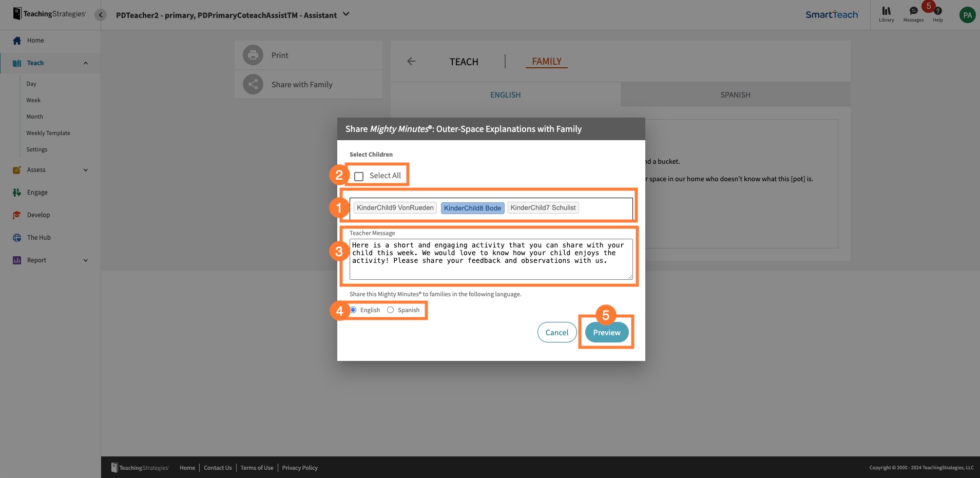Select the English language radio button
The height and width of the screenshot is (478, 980).
353,310
